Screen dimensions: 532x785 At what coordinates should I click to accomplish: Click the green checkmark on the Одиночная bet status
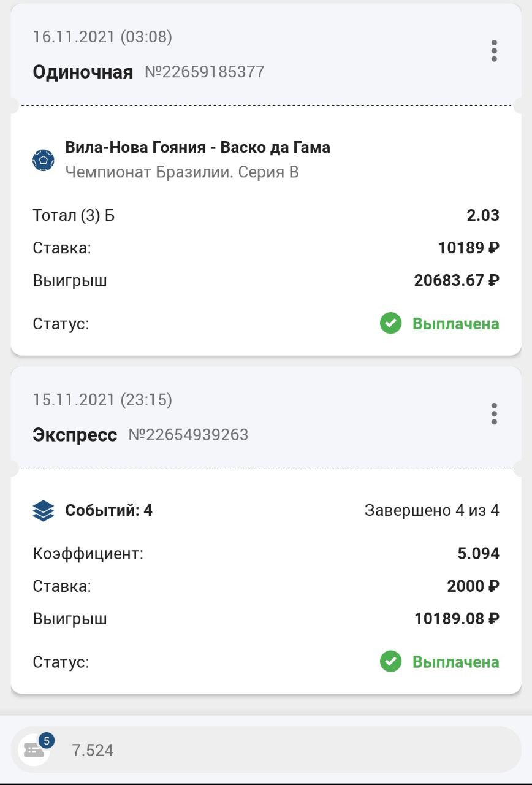pyautogui.click(x=390, y=323)
